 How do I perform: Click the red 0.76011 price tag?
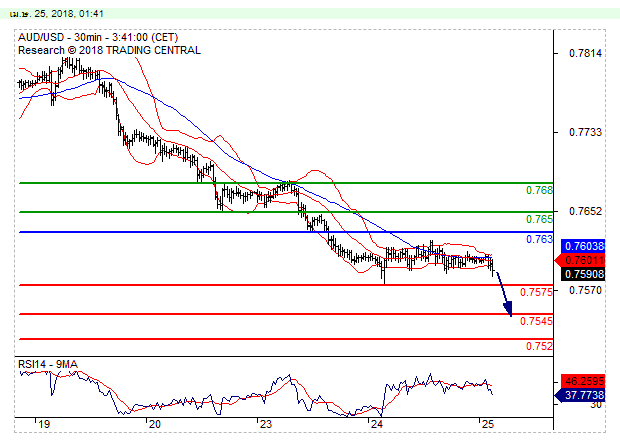click(580, 260)
